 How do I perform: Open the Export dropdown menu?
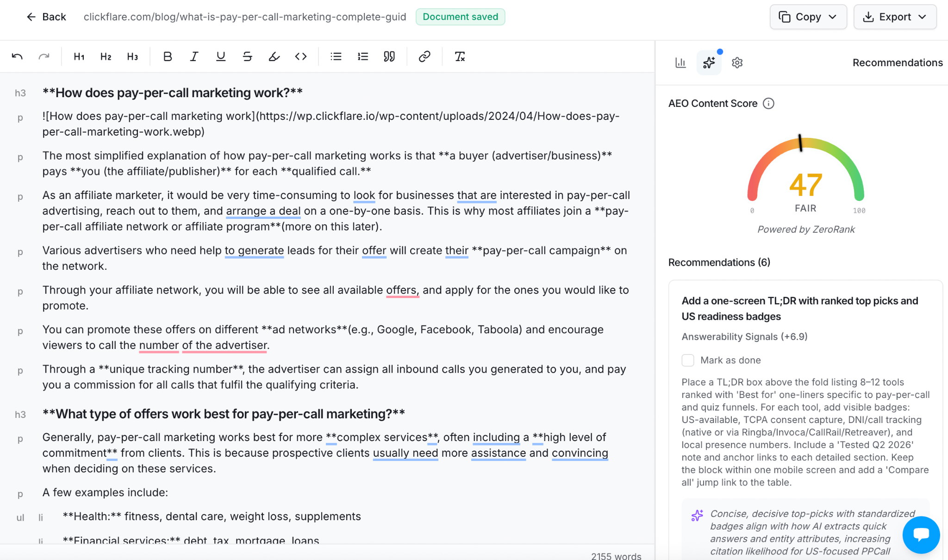tap(895, 17)
